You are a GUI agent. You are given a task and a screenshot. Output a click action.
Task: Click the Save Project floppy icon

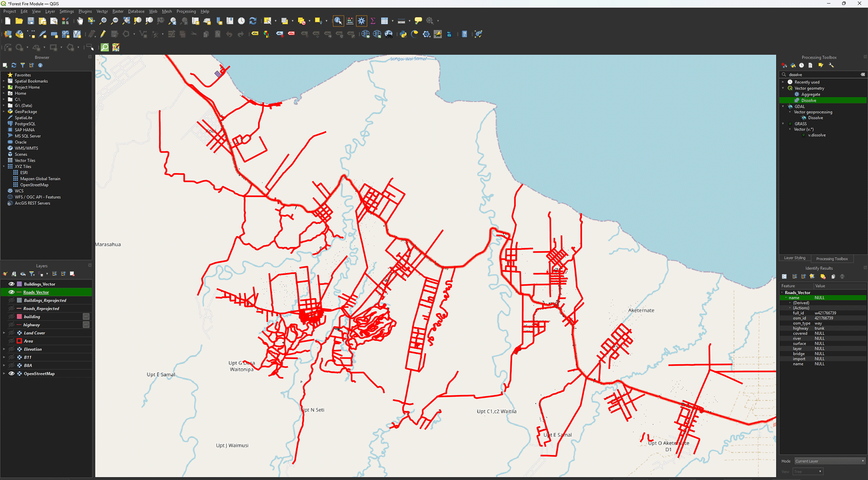(31, 21)
